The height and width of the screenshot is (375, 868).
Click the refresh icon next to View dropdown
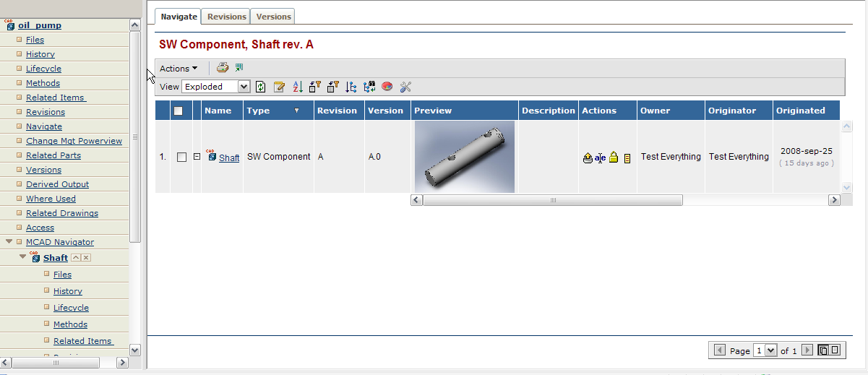(x=261, y=87)
